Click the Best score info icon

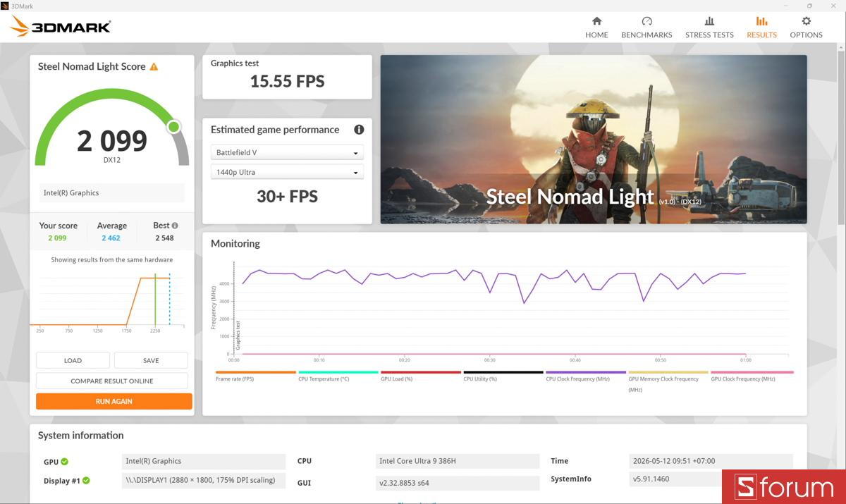(x=175, y=226)
